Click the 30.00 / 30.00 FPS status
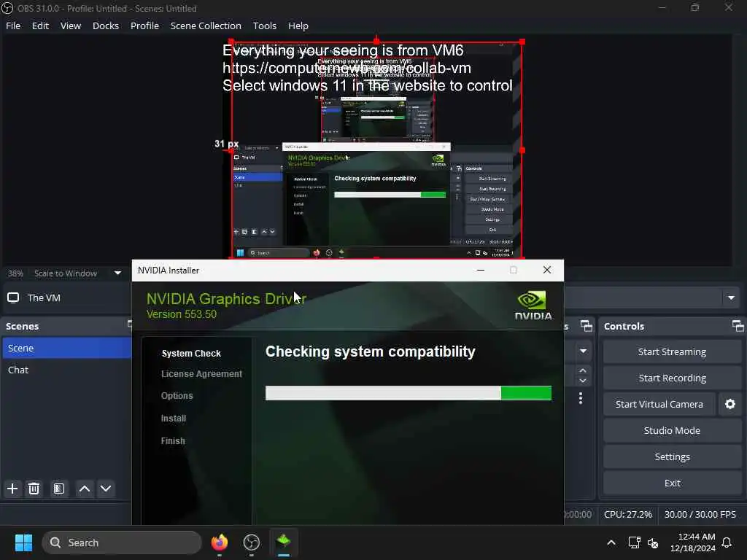This screenshot has height=560, width=747. (x=700, y=514)
